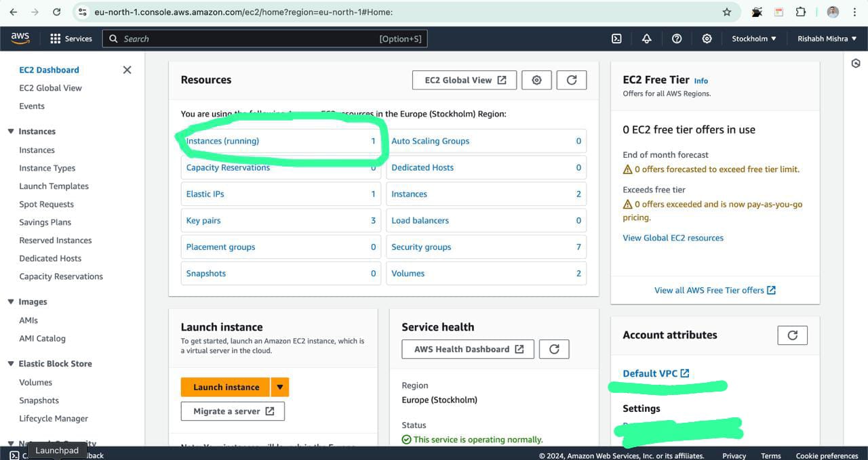Screen dimensions: 868x460
Task: Open Lifecycle Manager in the sidebar
Action: pyautogui.click(x=54, y=419)
